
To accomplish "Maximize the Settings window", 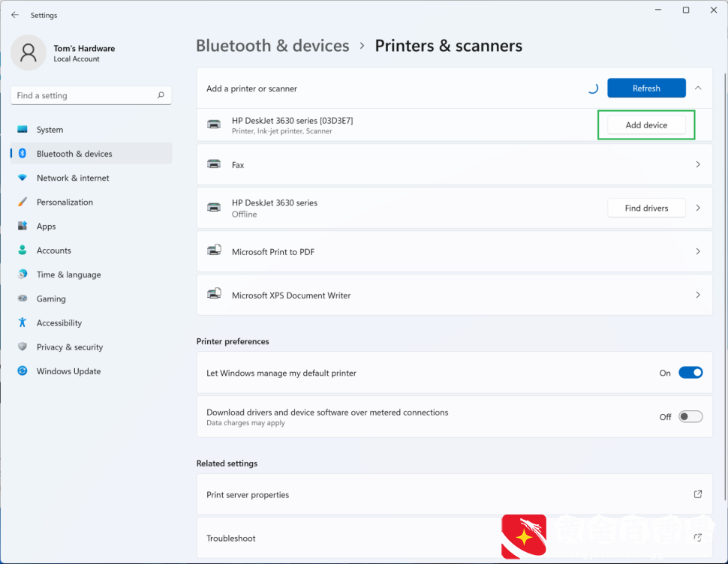I will (686, 10).
